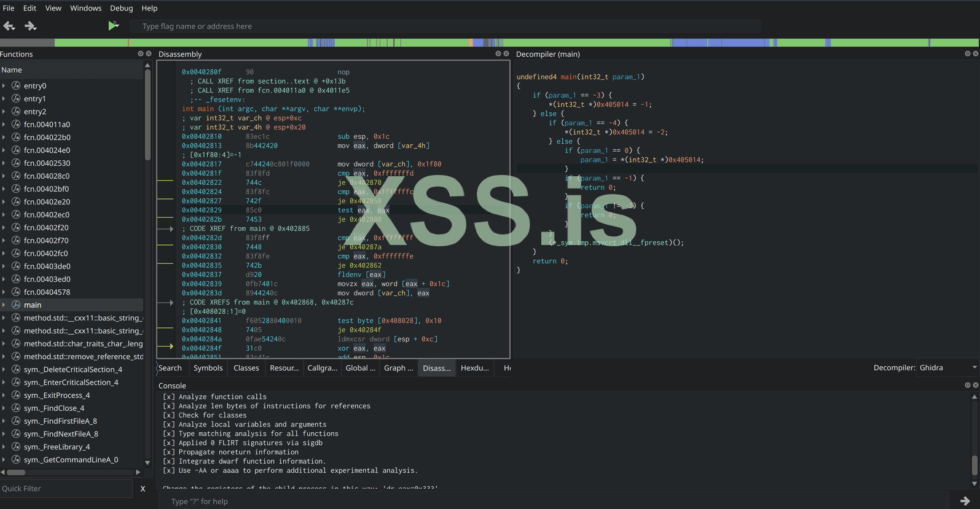Select function icon next to sym._ExitProcess_4
The width and height of the screenshot is (980, 509).
tap(16, 395)
